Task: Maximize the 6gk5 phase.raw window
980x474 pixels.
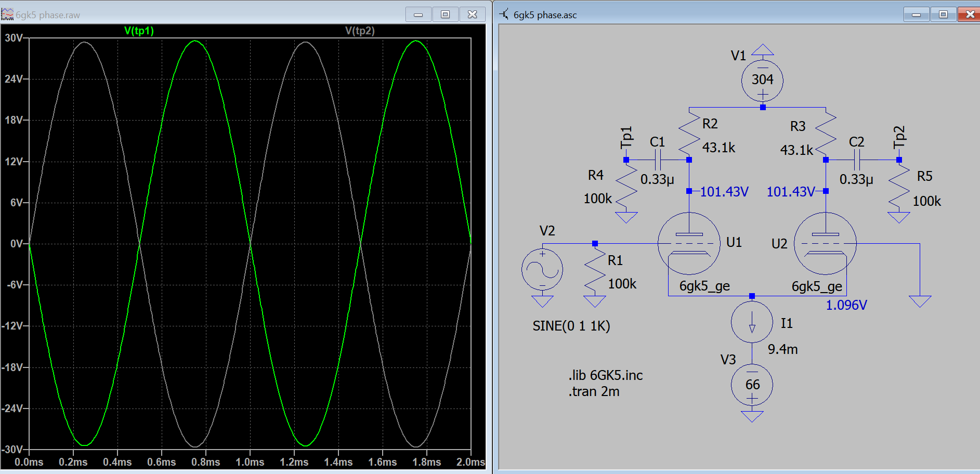Action: pyautogui.click(x=446, y=15)
